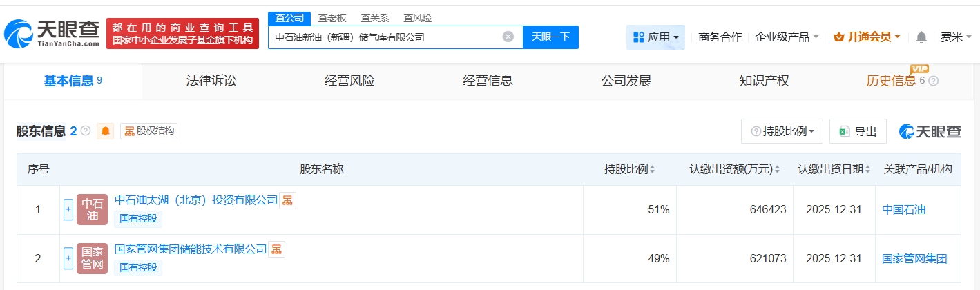Expand row 1 shareholder 中石油太湖 details
This screenshot has height=290, width=980.
68,210
